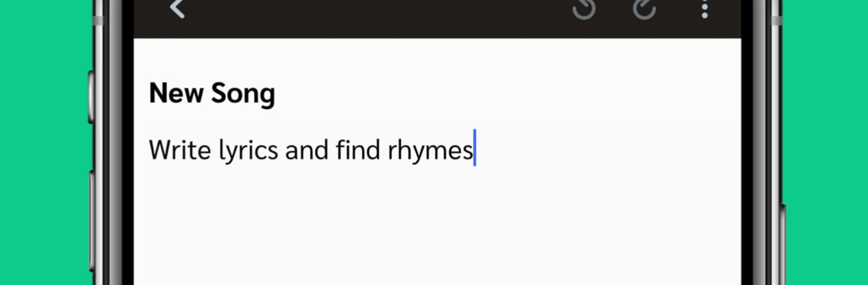The width and height of the screenshot is (868, 285).
Task: Place cursor on the word 'lyrics'
Action: point(248,150)
